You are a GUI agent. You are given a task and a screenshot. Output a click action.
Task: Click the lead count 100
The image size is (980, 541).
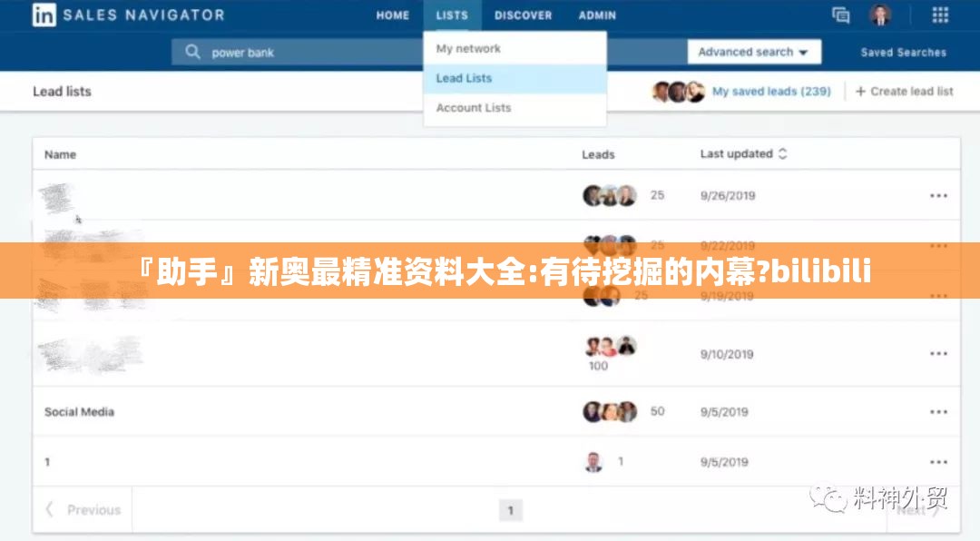click(598, 366)
